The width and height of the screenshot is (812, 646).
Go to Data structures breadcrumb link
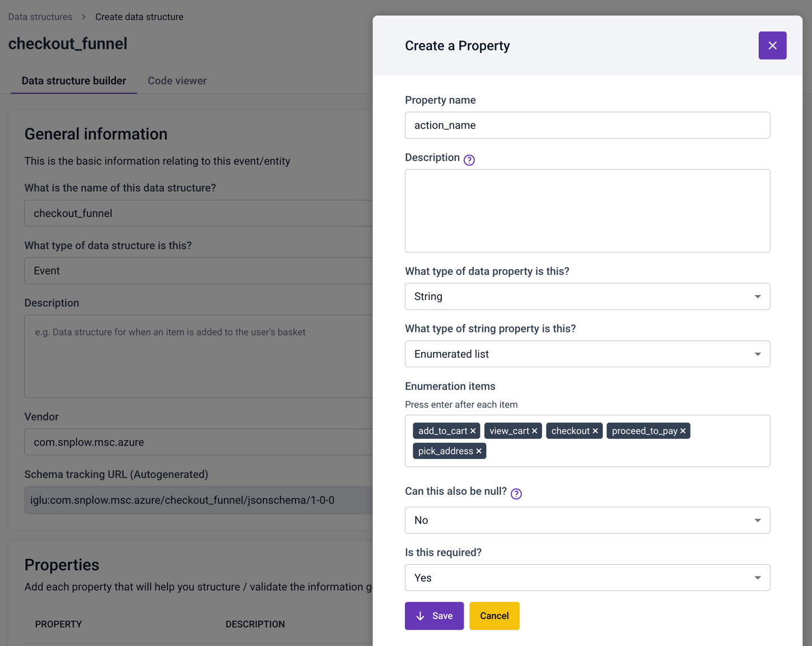[40, 17]
